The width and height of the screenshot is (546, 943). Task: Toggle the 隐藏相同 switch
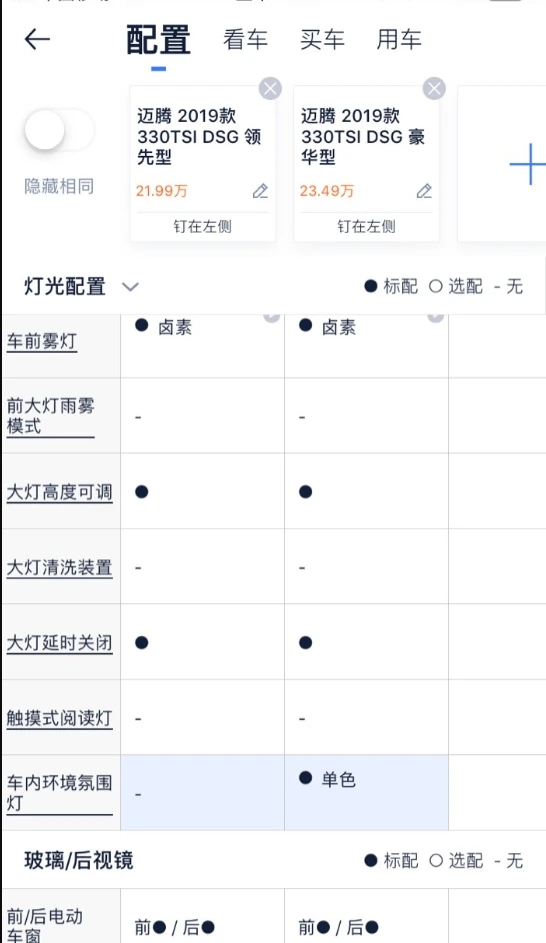[59, 131]
